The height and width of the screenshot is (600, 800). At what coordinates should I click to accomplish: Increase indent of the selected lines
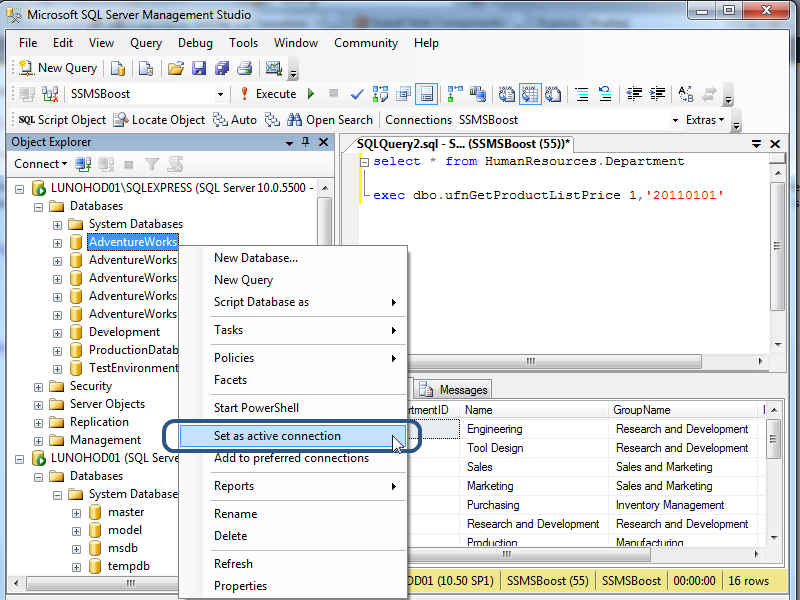coord(657,94)
